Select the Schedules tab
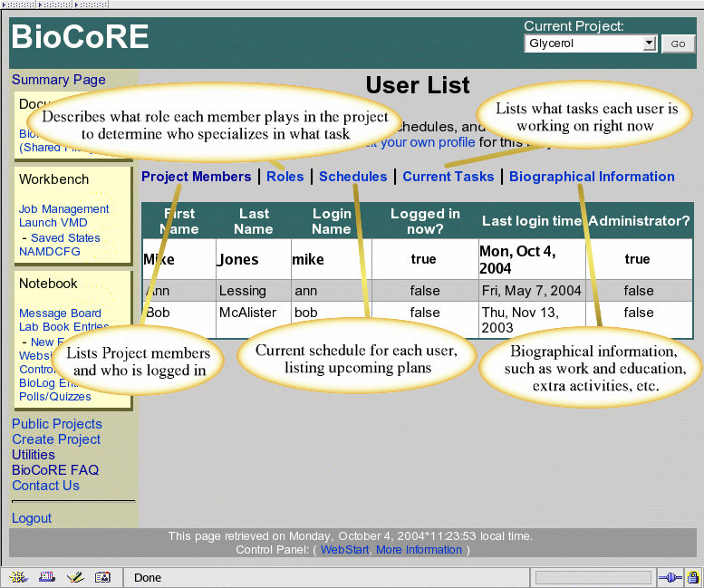The width and height of the screenshot is (704, 588). point(352,177)
